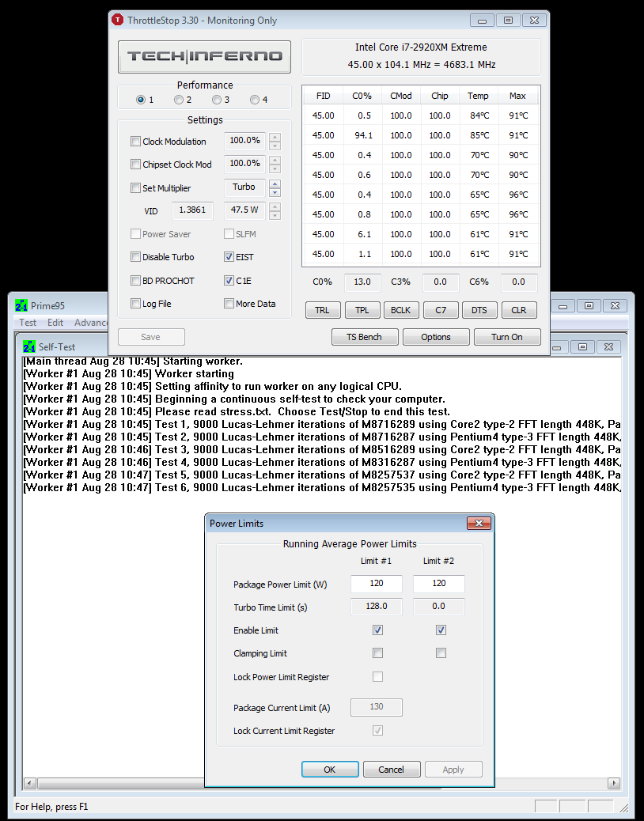Check the Lock Power Limit Register box

[x=377, y=676]
